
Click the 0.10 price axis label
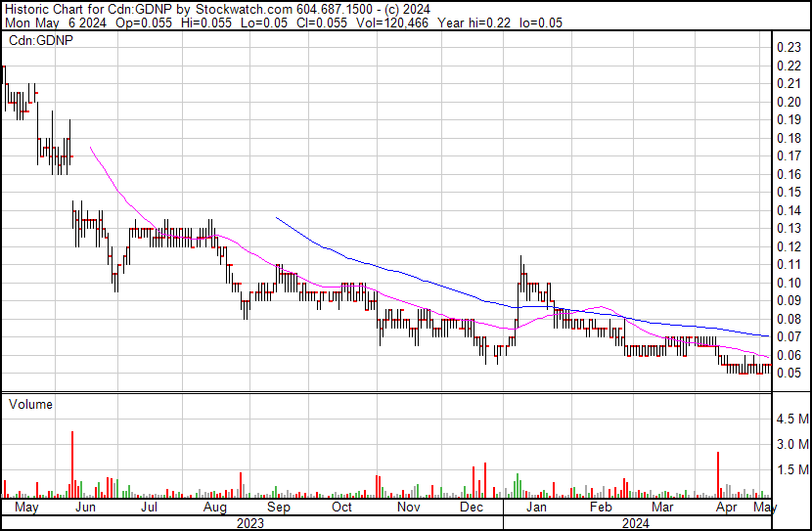[789, 283]
